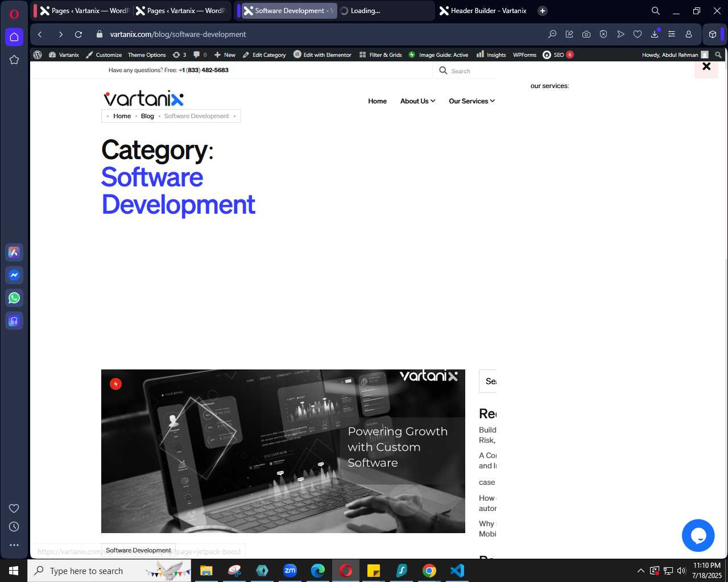
Task: Click Edit with Elementor
Action: point(322,55)
